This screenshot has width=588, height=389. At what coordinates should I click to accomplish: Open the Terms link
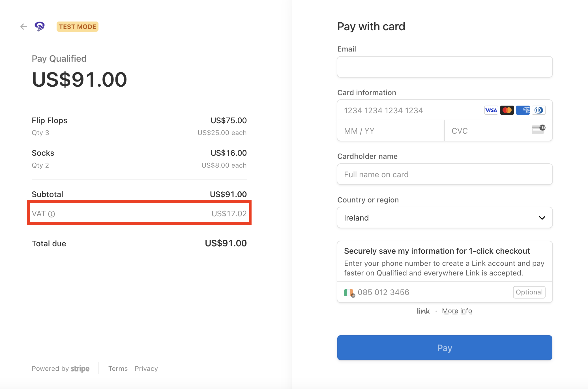118,368
